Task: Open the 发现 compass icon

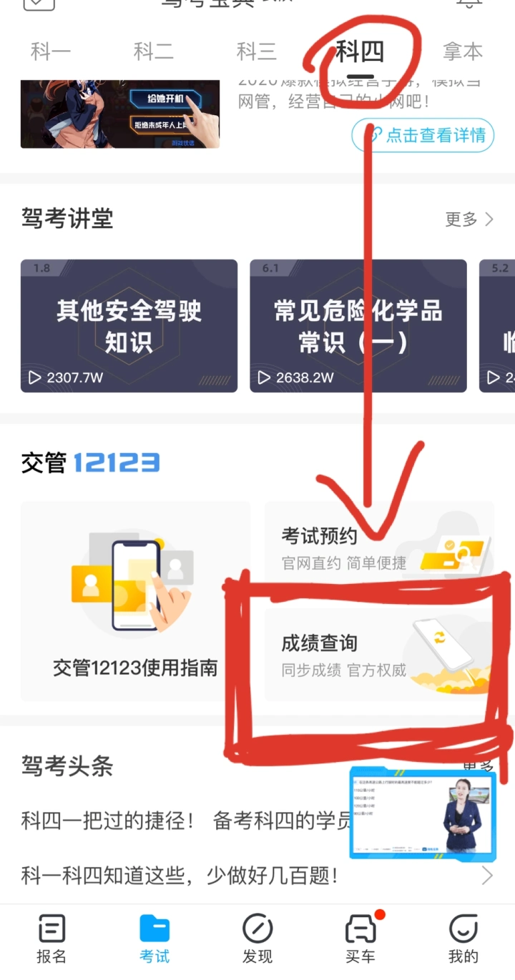Action: tap(257, 929)
